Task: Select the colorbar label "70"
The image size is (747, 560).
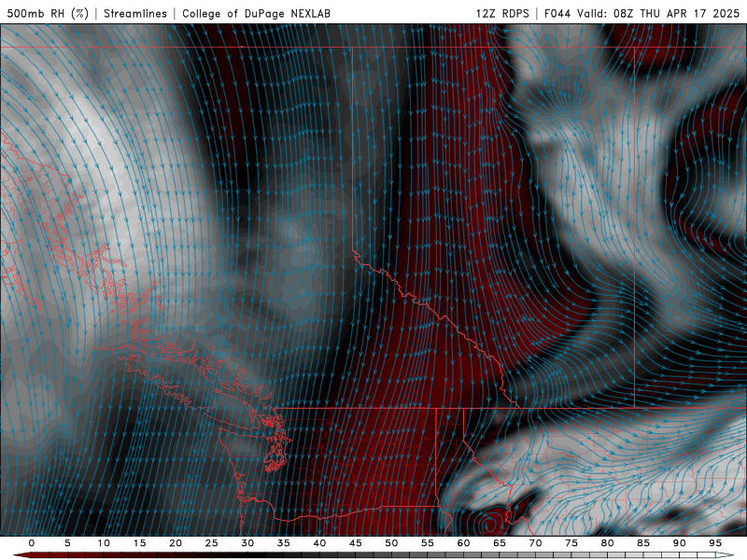Action: [535, 543]
